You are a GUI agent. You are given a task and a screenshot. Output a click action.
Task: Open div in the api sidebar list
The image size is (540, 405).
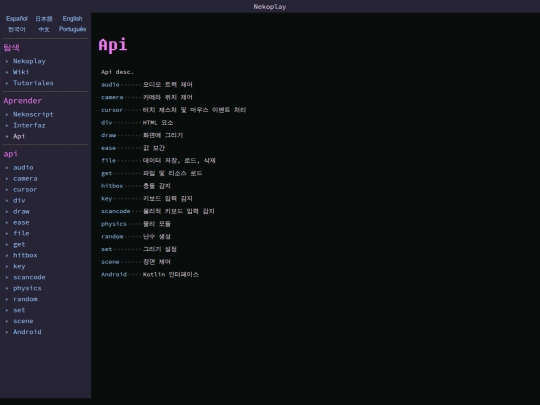click(x=19, y=200)
